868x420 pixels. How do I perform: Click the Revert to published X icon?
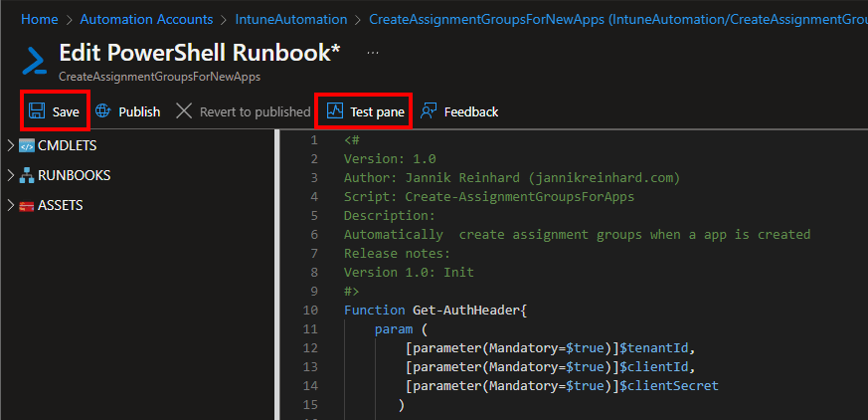click(184, 111)
